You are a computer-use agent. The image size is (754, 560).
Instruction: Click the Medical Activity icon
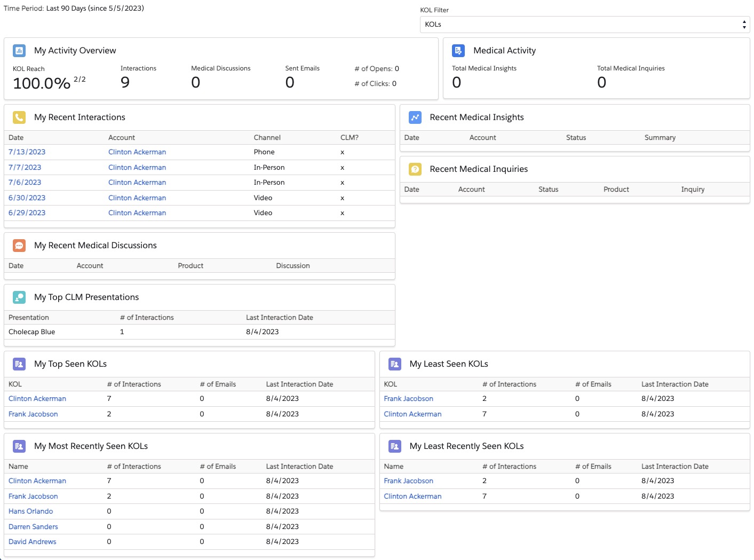pos(458,51)
